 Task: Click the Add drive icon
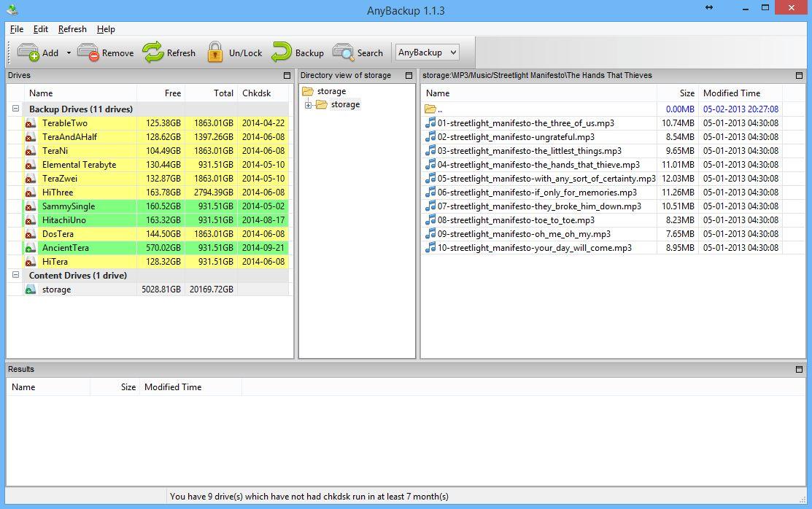click(28, 53)
